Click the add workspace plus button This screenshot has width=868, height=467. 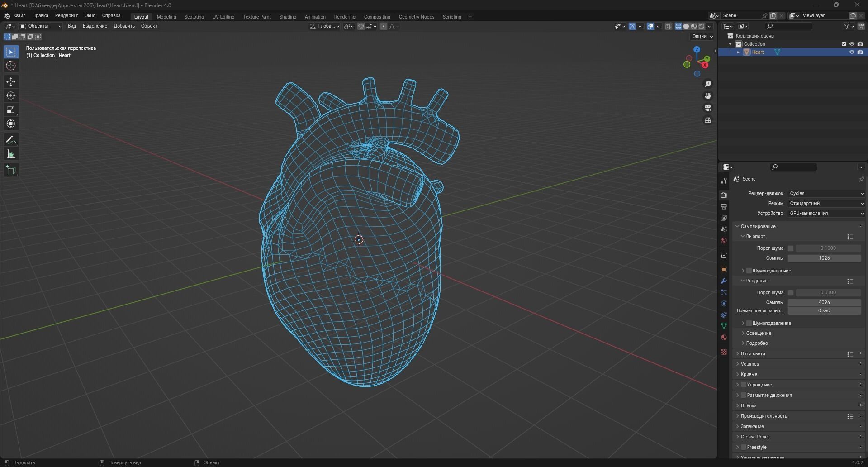(470, 17)
